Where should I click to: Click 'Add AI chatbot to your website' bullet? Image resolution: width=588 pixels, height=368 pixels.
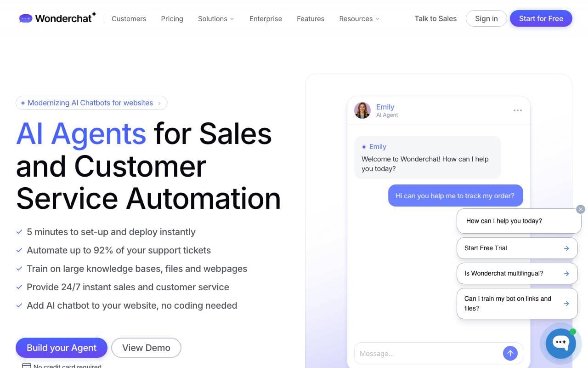pos(132,305)
